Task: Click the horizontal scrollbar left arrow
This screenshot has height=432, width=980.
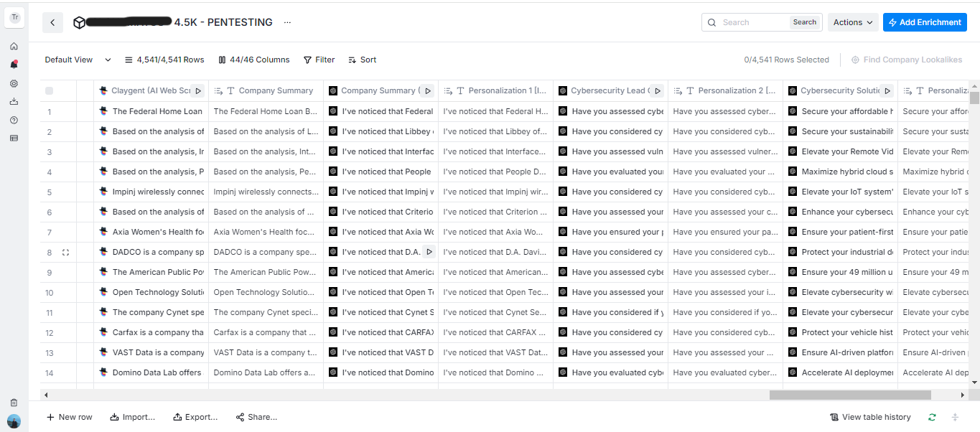Action: (x=46, y=395)
